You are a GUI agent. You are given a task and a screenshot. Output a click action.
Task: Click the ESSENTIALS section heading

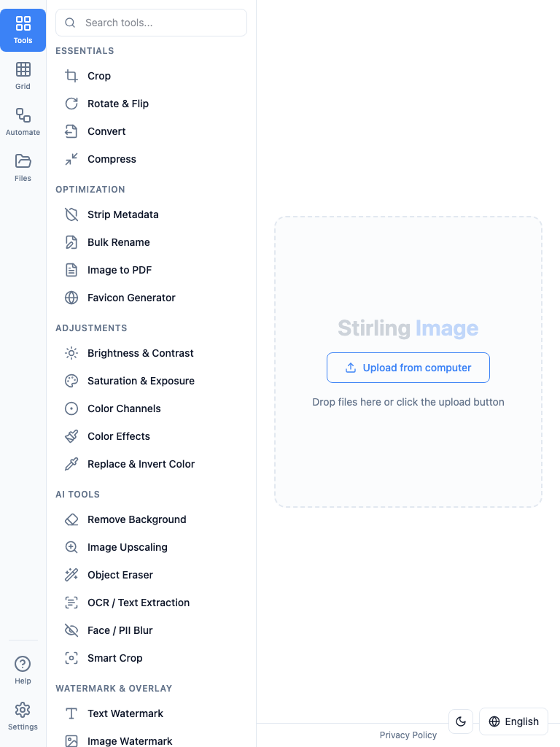point(85,51)
